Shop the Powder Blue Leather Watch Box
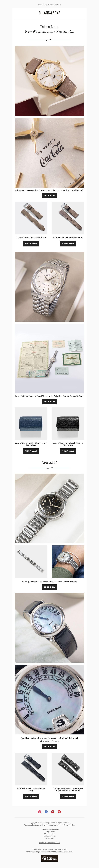 pyautogui.click(x=31, y=451)
